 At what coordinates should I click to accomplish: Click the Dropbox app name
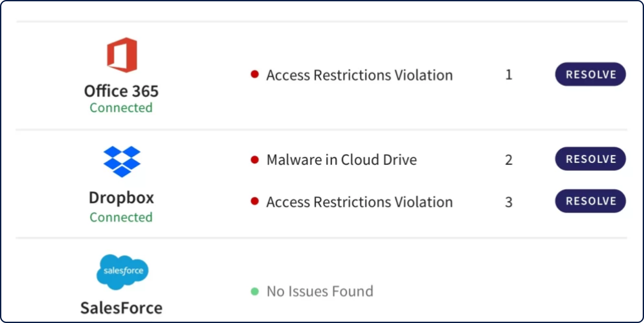(x=121, y=198)
